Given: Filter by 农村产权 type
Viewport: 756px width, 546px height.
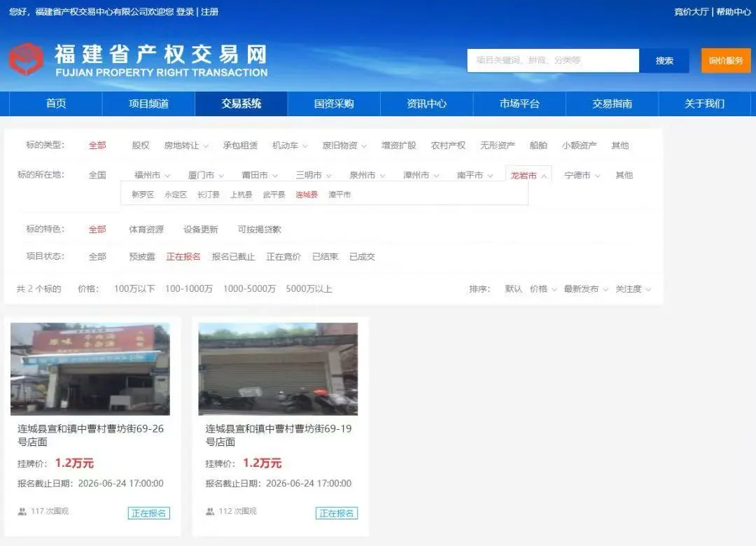Looking at the screenshot, I should click(448, 145).
